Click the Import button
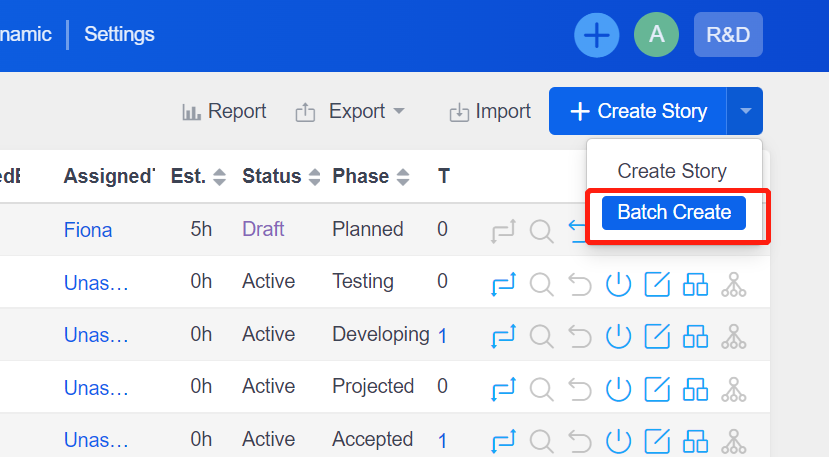 click(490, 111)
